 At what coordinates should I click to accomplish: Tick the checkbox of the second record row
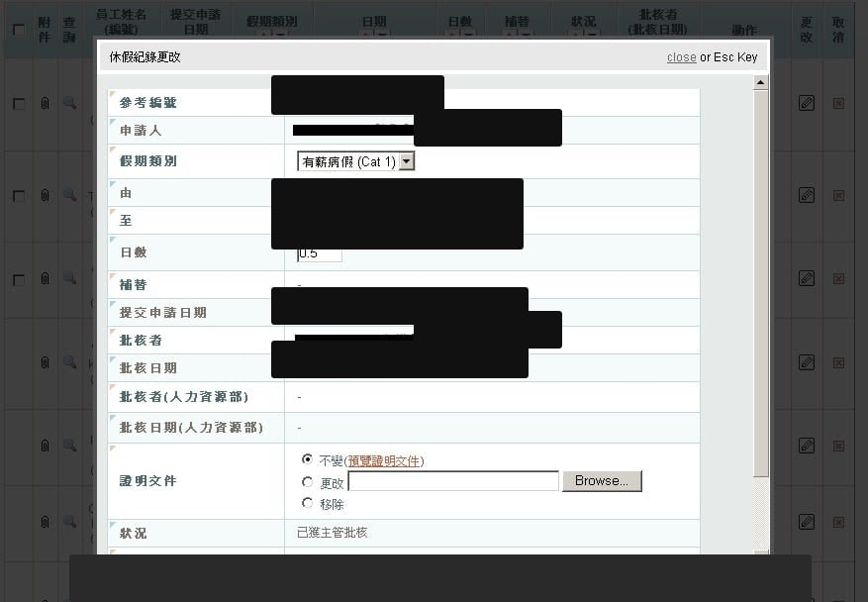coord(18,195)
